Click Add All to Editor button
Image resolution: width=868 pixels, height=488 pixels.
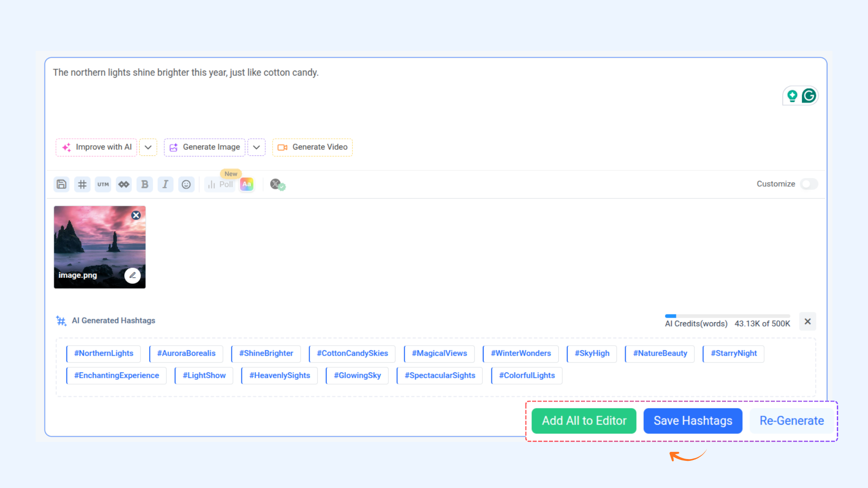point(584,421)
